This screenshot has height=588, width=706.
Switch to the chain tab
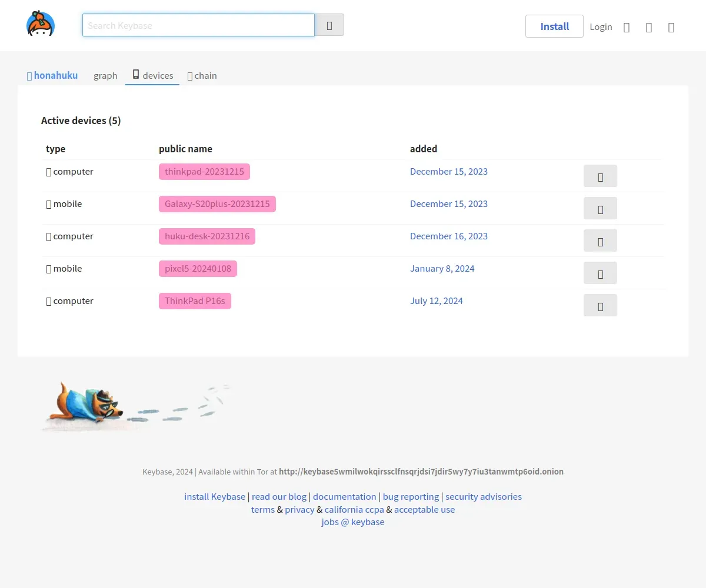(x=202, y=75)
